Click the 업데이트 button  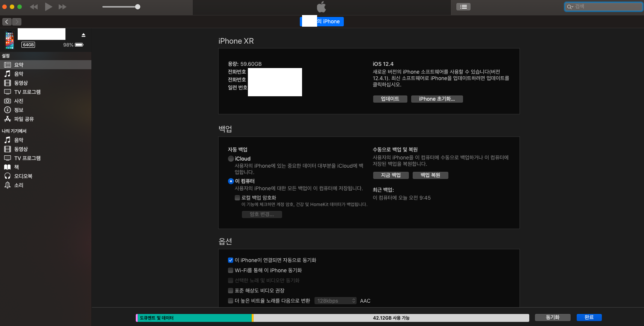click(x=390, y=99)
